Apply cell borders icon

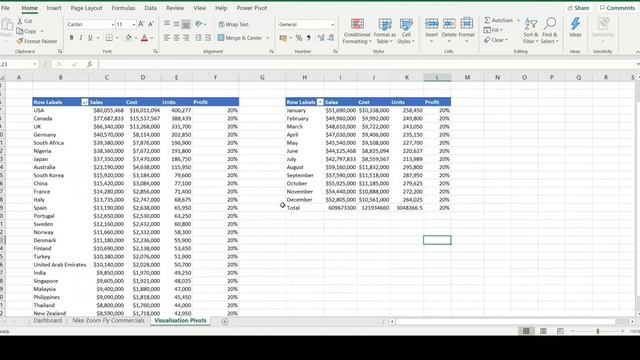pyautogui.click(x=109, y=38)
